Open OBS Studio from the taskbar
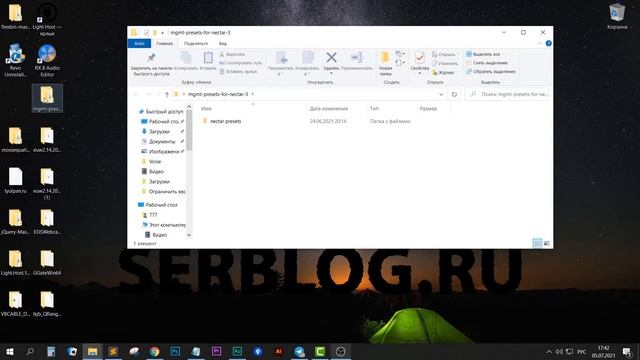This screenshot has height=360, width=640. (340, 351)
